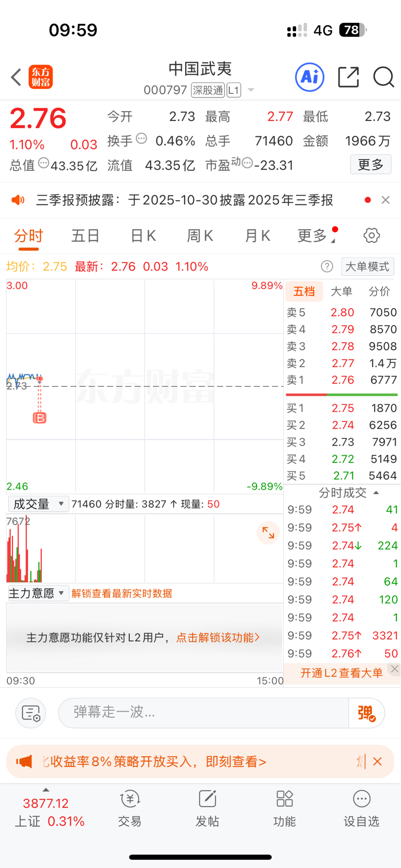401x868 pixels.
Task: Open the blue Ai assistant icon
Action: click(x=310, y=77)
